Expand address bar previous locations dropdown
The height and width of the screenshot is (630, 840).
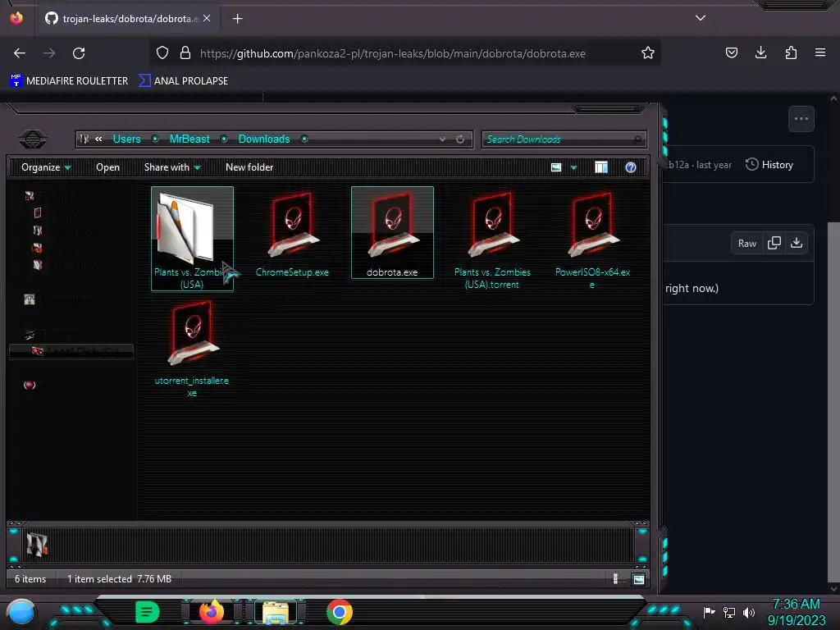pyautogui.click(x=442, y=139)
